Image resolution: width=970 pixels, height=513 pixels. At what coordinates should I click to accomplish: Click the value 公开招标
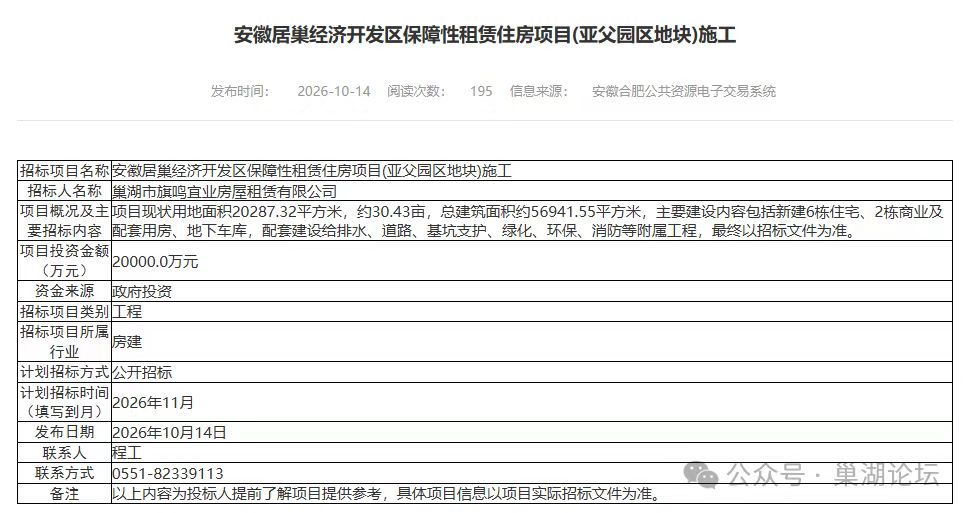click(142, 372)
